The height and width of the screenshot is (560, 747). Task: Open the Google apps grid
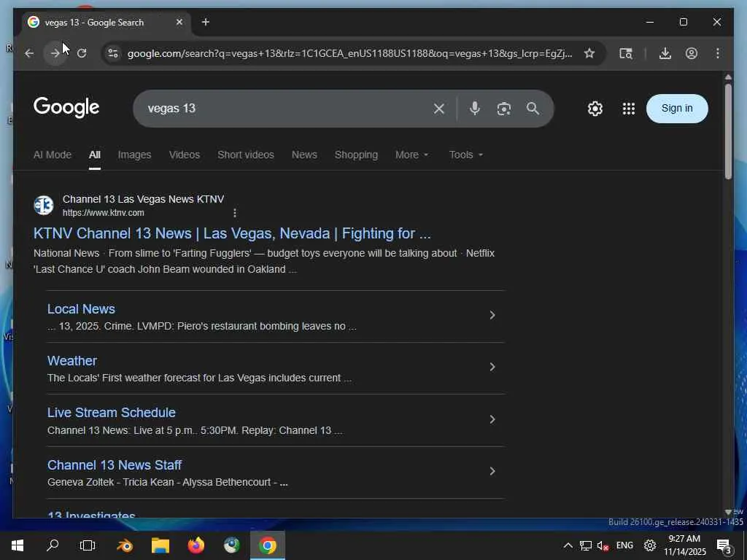tap(628, 109)
